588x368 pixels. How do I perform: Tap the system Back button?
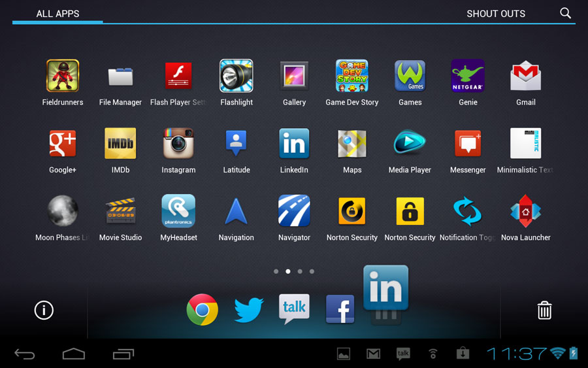pos(25,354)
